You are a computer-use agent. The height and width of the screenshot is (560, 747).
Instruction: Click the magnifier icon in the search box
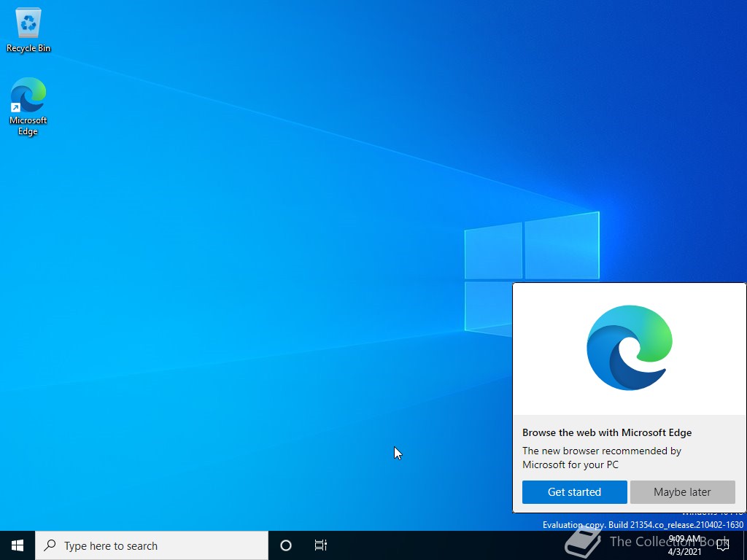click(x=50, y=545)
